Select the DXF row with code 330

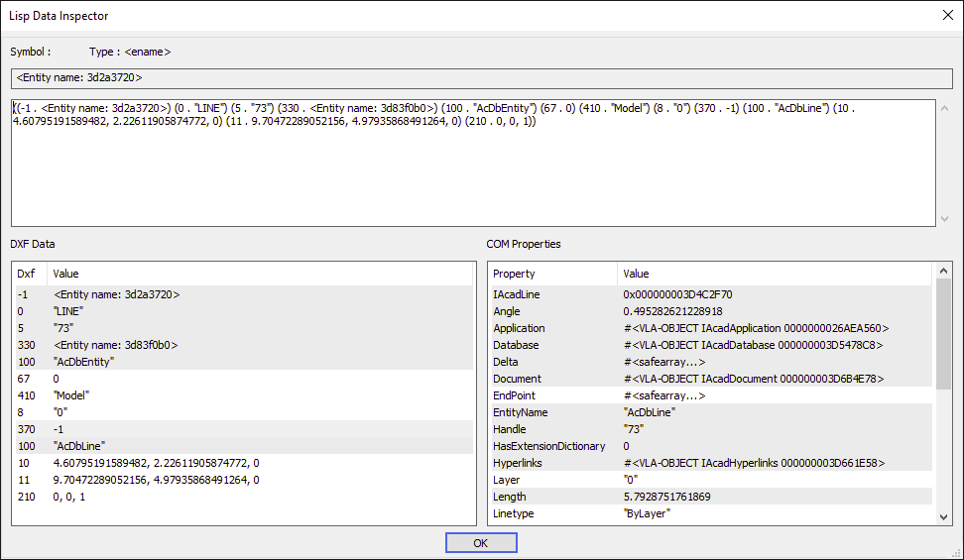[244, 345]
